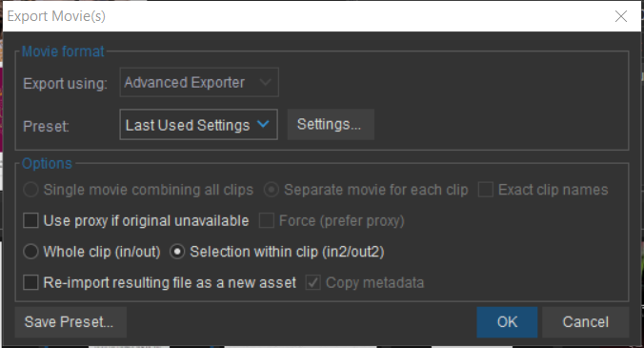The height and width of the screenshot is (348, 644).
Task: Select Selection within clip (in2/out2)
Action: (177, 252)
